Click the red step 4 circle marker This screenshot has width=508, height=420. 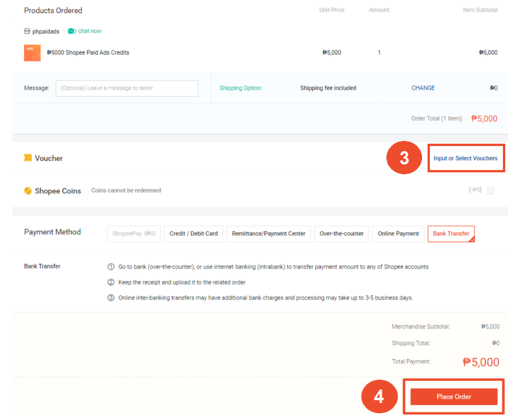(379, 396)
